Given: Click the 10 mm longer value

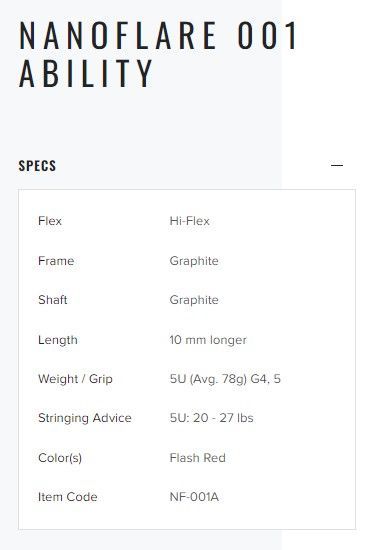Looking at the screenshot, I should pos(208,340).
